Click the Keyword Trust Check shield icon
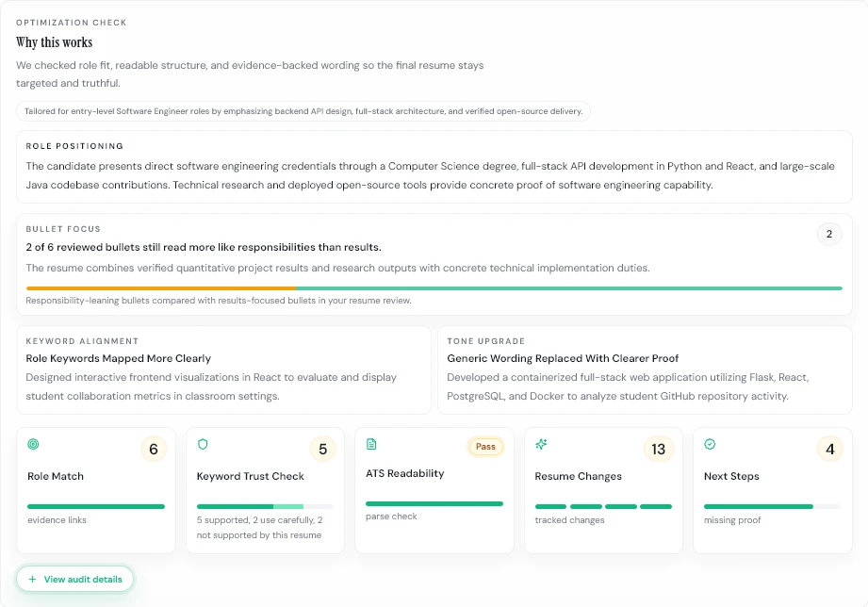This screenshot has height=607, width=868. 203,444
